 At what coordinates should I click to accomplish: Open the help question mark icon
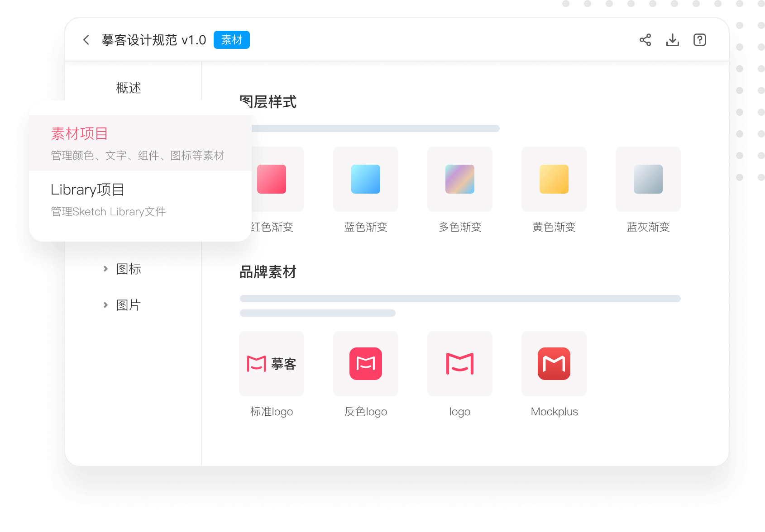(x=699, y=40)
